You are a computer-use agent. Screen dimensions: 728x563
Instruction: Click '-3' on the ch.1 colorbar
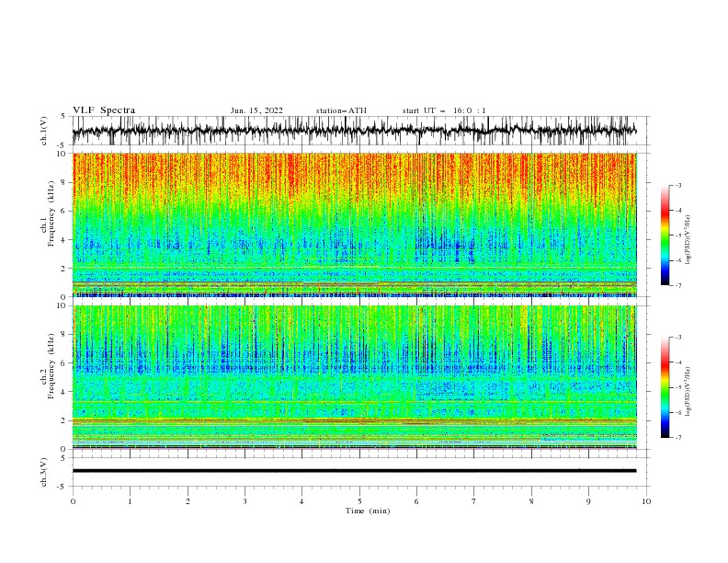coord(678,185)
